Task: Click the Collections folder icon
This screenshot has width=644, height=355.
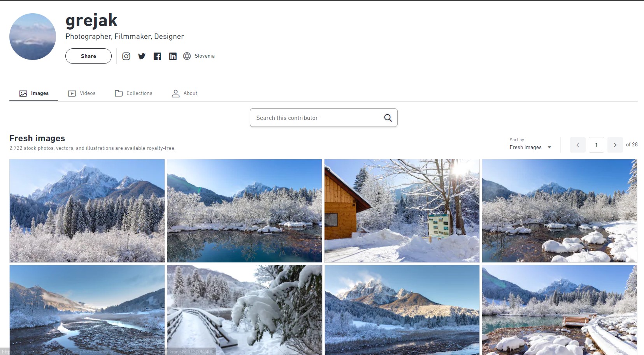Action: 118,93
